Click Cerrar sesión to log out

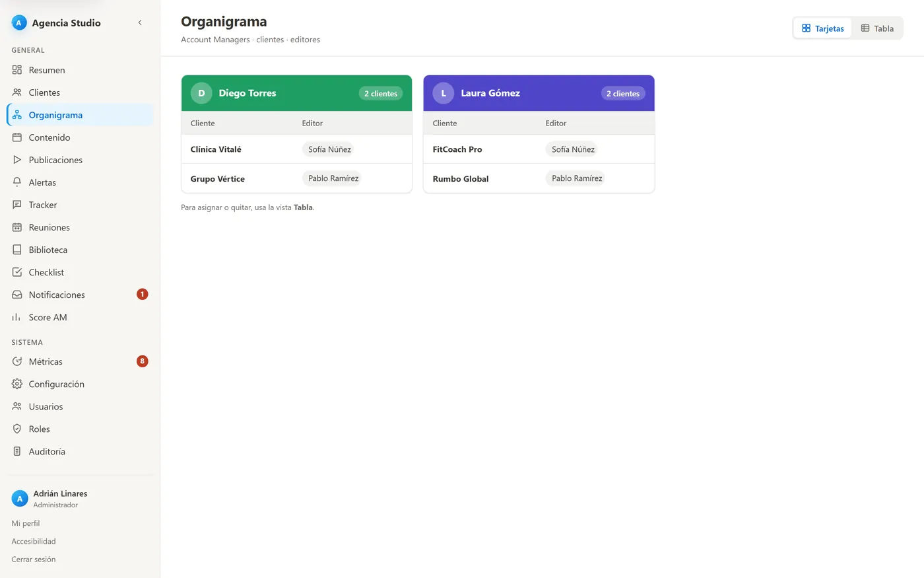tap(34, 559)
